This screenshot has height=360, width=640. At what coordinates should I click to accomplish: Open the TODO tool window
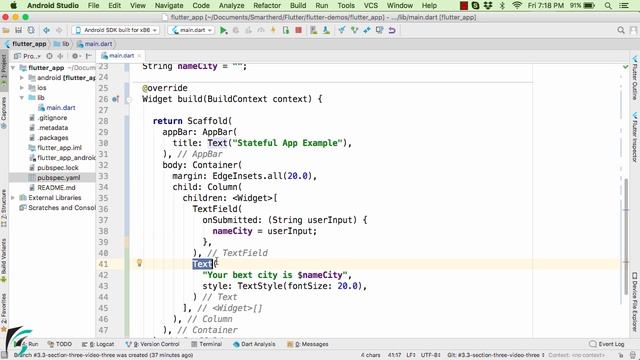tap(60, 344)
